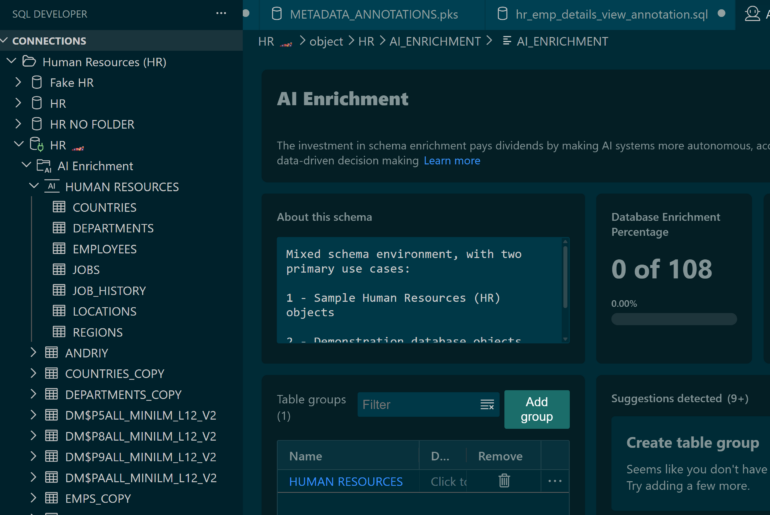Delete the HUMAN RESOURCES group via trash icon

point(504,481)
